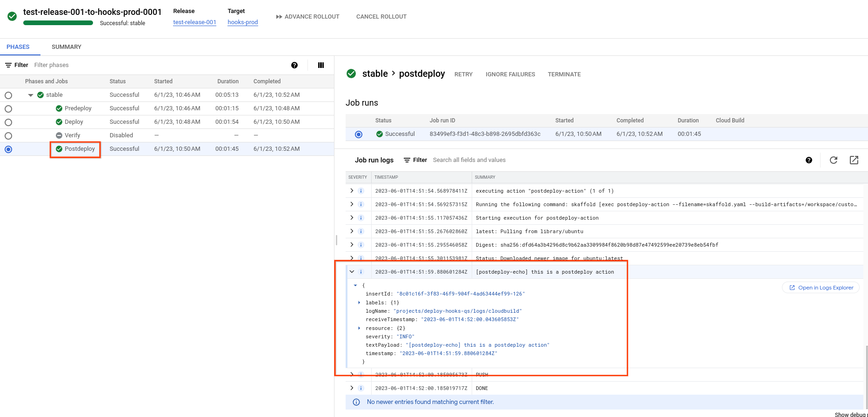Click the column display options icon
The width and height of the screenshot is (868, 417).
tap(320, 65)
